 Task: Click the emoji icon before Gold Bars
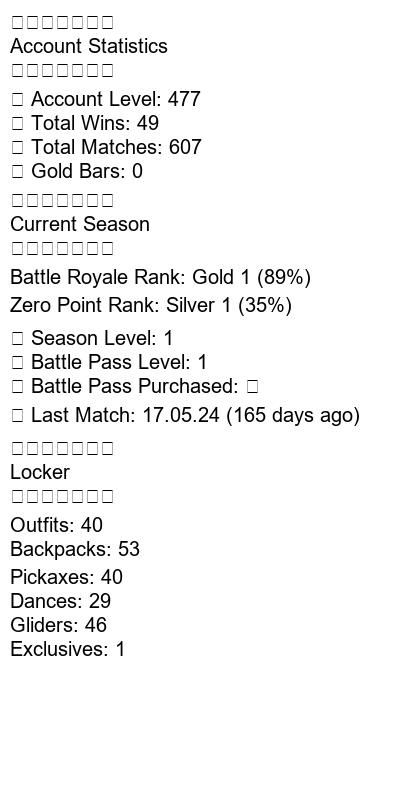pos(17,171)
